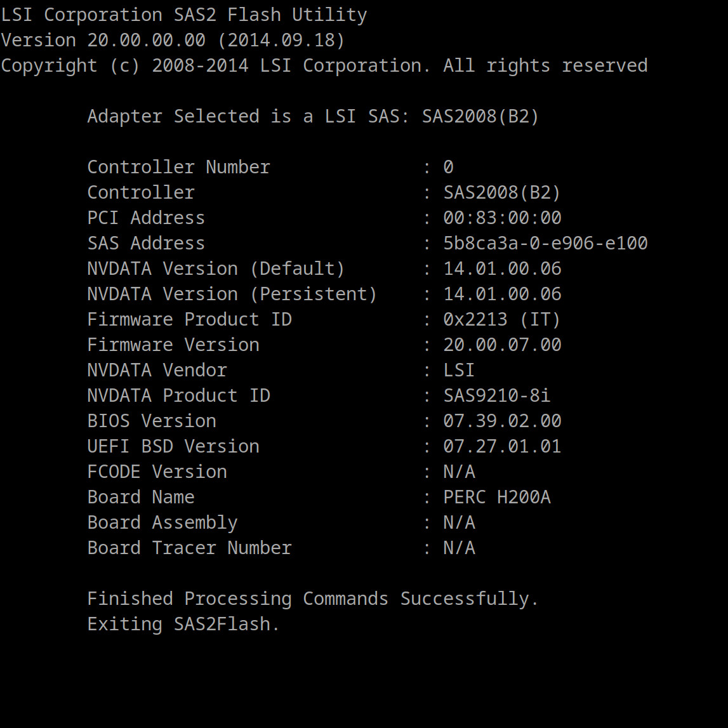The height and width of the screenshot is (728, 728).
Task: Click the Copyright LSI Corporation line
Action: 324,65
